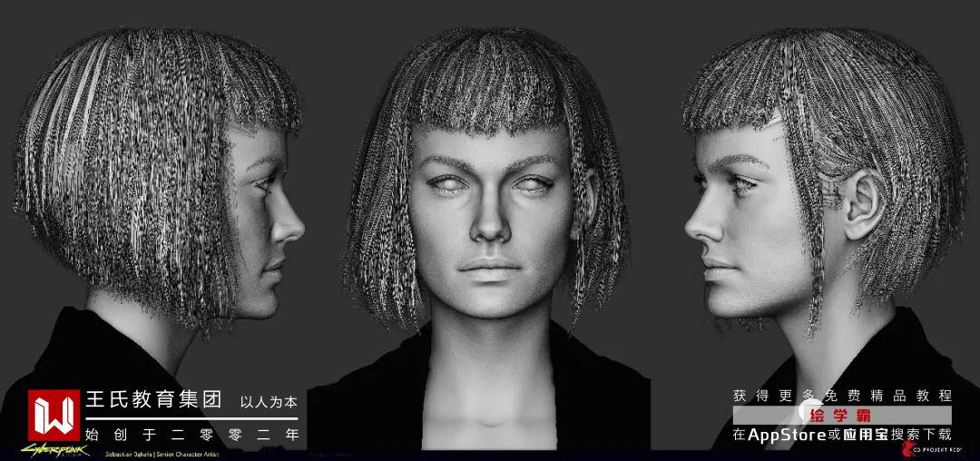Click the text 王氏教育集团
980x461 pixels.
point(153,401)
